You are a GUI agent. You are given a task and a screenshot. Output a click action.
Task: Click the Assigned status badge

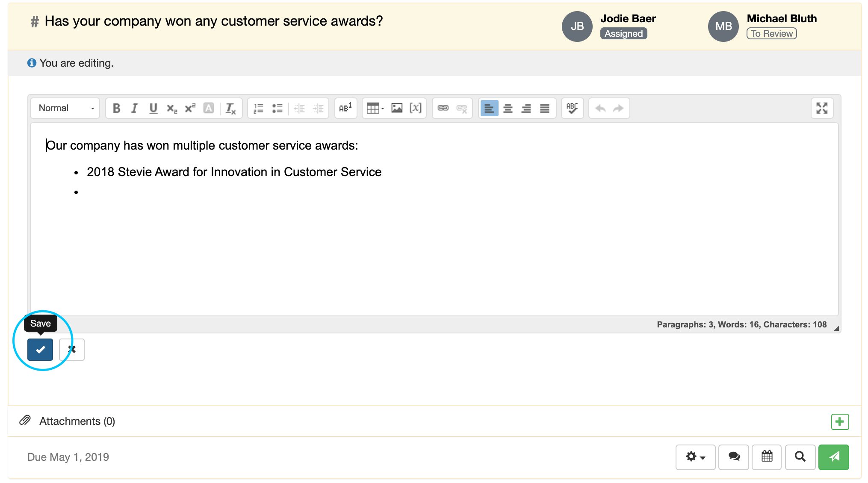(x=623, y=34)
